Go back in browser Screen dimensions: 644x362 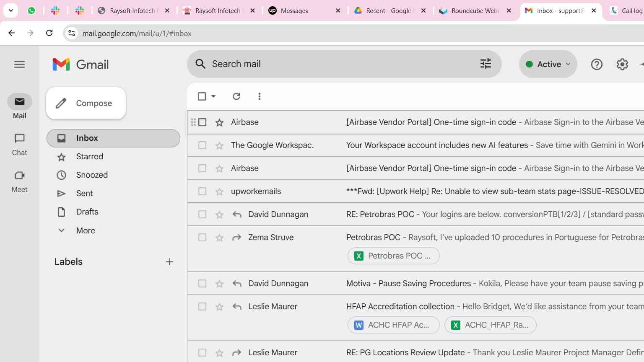12,33
